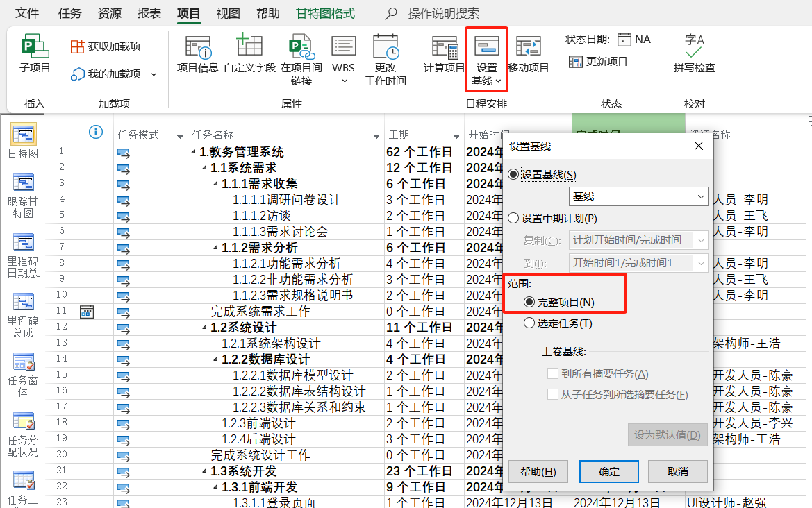Switch to the 资源 ribbon tab
Viewport: 812px width, 508px height.
pos(110,13)
